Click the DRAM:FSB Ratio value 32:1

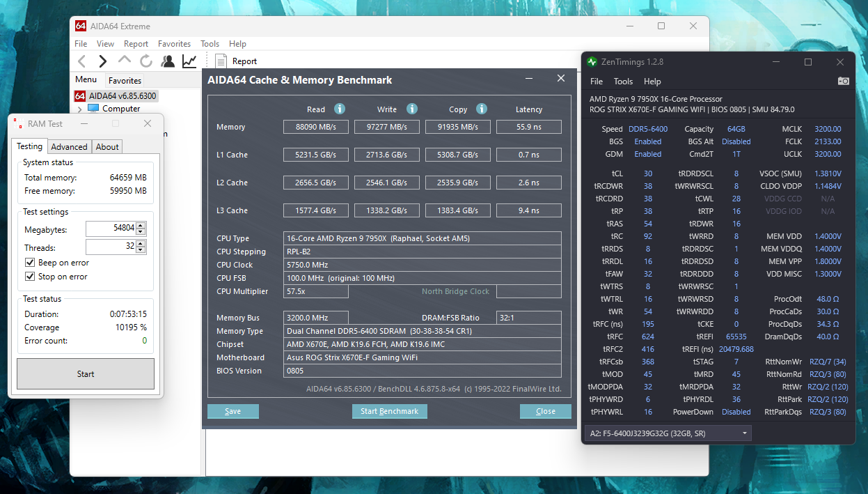pos(529,318)
